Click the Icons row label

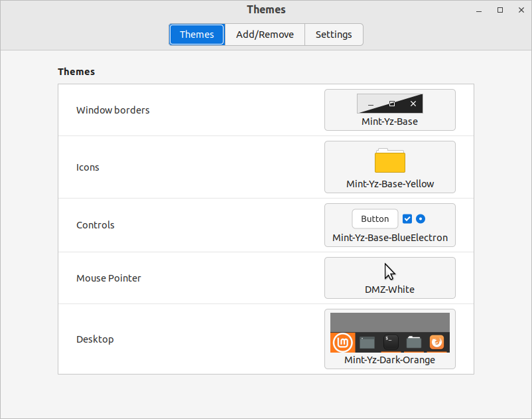click(x=88, y=167)
